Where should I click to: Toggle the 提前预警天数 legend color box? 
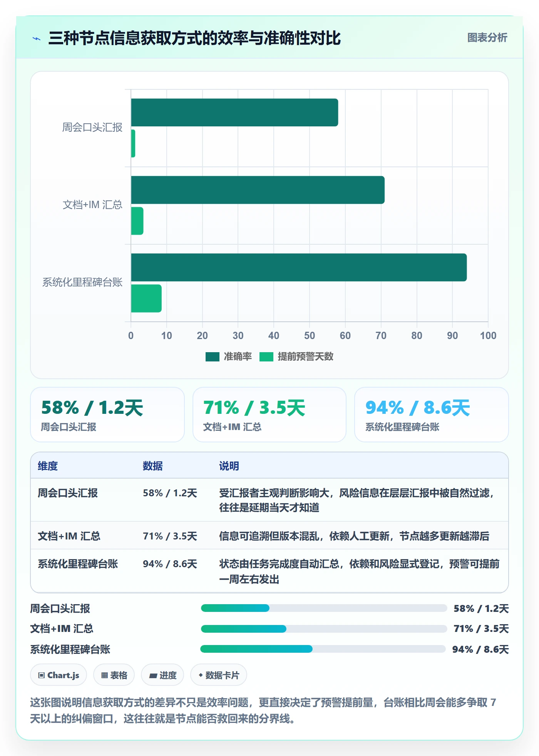pos(266,357)
